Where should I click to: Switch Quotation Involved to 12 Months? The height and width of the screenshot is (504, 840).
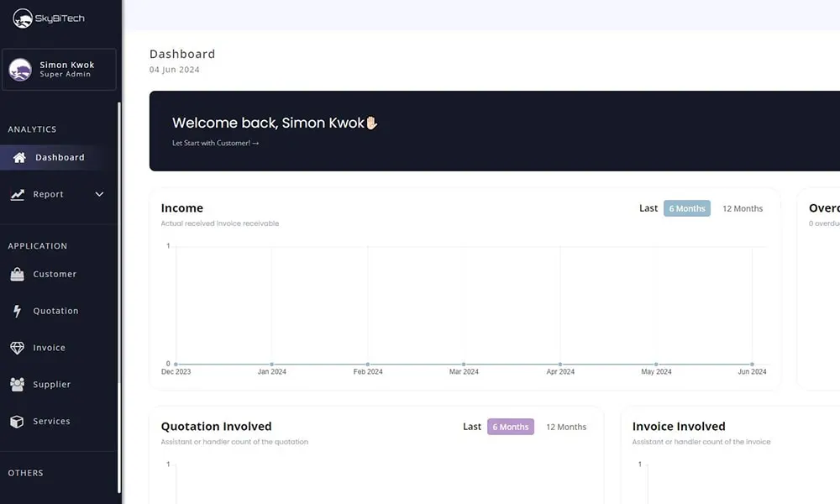coord(566,427)
